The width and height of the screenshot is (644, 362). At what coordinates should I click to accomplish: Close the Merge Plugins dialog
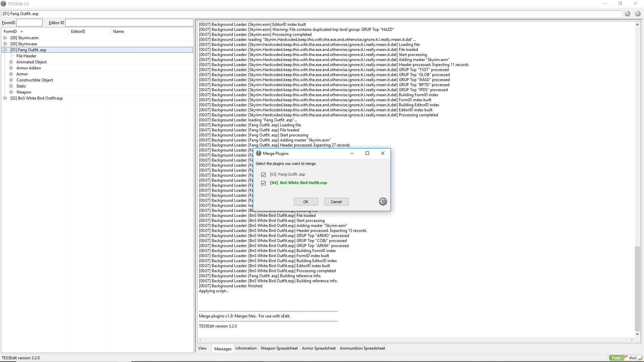[x=383, y=153]
